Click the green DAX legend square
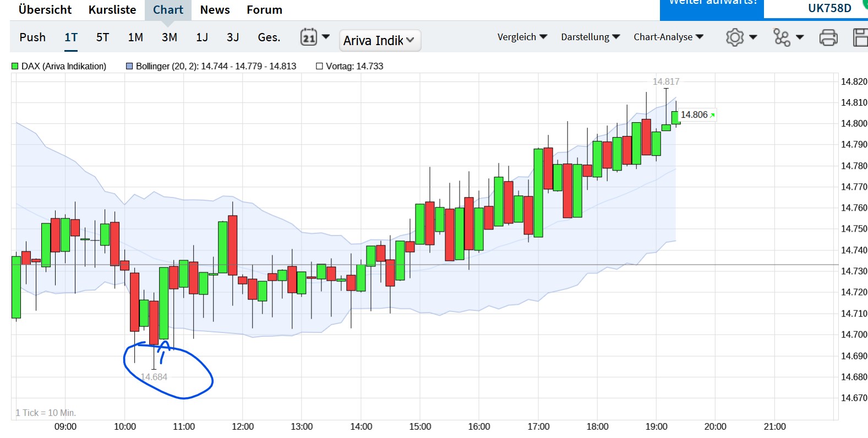Viewport: 868px width, 438px height. (15, 66)
